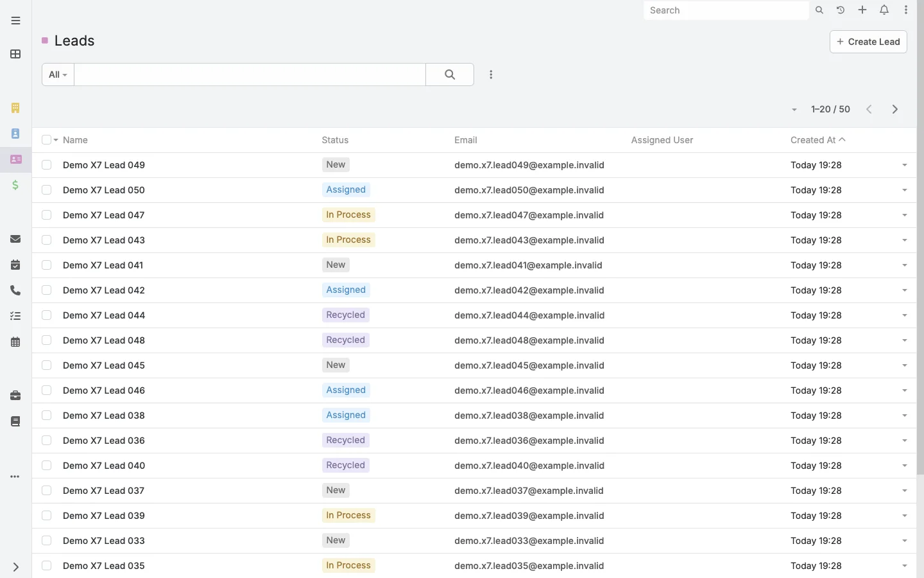Click the Recycled badge for Lead 044
This screenshot has height=578, width=924.
pos(345,315)
